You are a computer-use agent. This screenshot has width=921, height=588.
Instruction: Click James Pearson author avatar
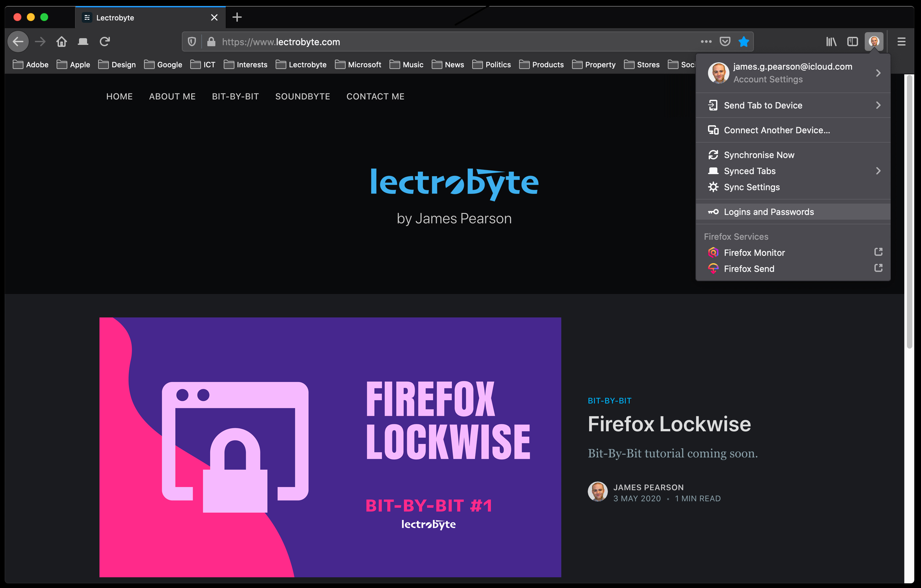(x=598, y=492)
